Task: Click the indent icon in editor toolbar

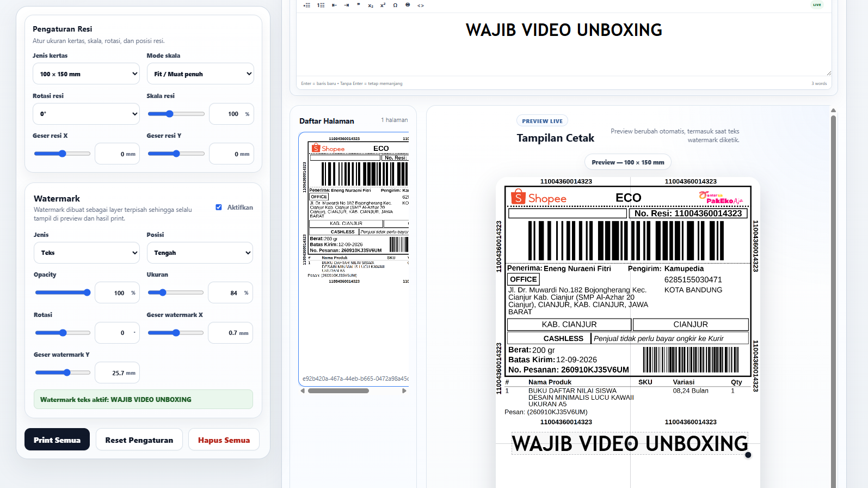Action: pyautogui.click(x=347, y=5)
